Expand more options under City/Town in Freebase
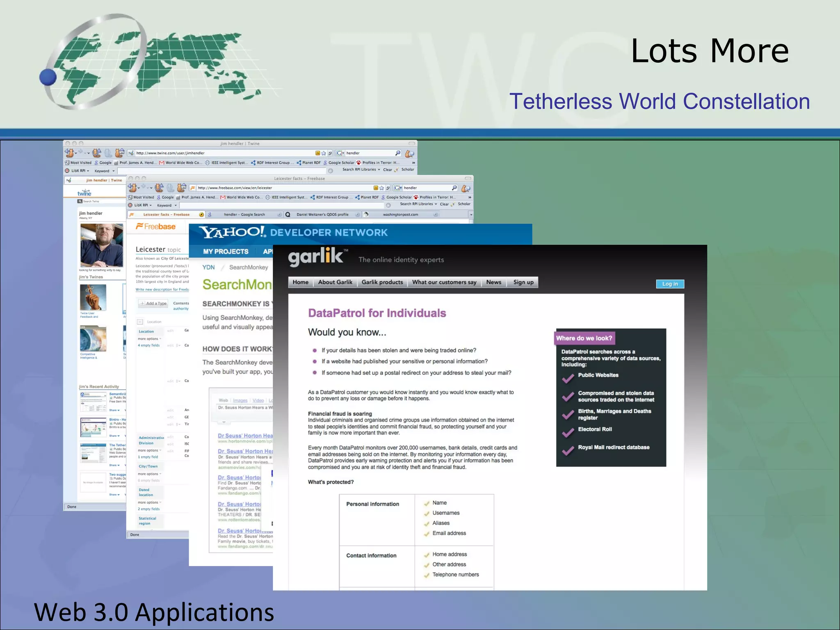 (x=150, y=474)
